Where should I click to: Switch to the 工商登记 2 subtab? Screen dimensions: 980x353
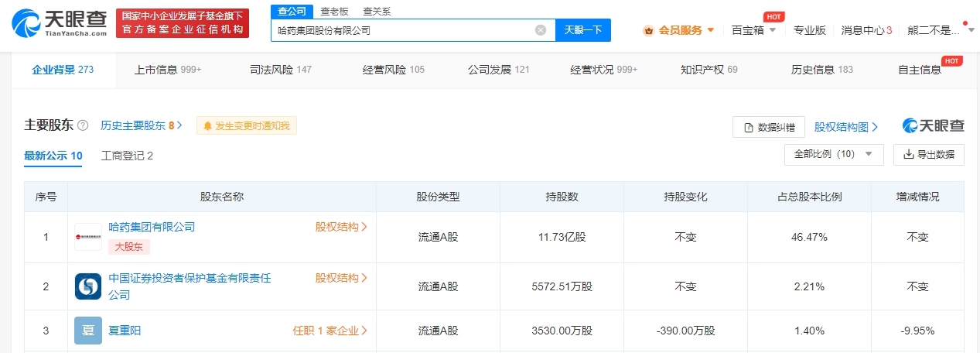(127, 156)
